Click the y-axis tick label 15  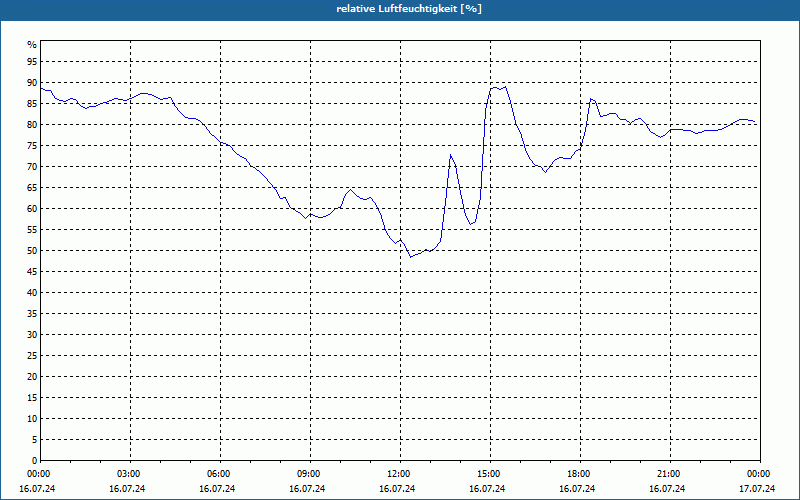click(x=32, y=397)
